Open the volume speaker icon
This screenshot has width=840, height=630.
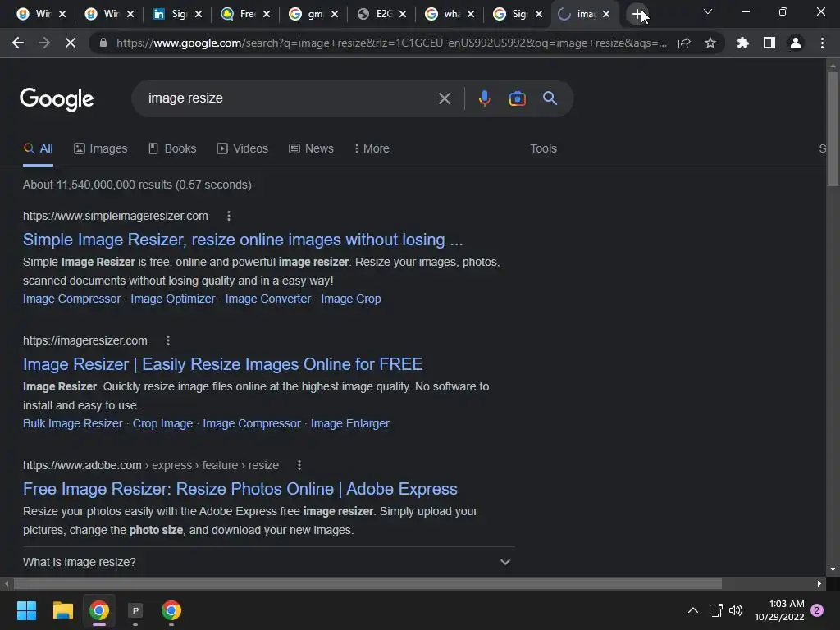(x=736, y=610)
